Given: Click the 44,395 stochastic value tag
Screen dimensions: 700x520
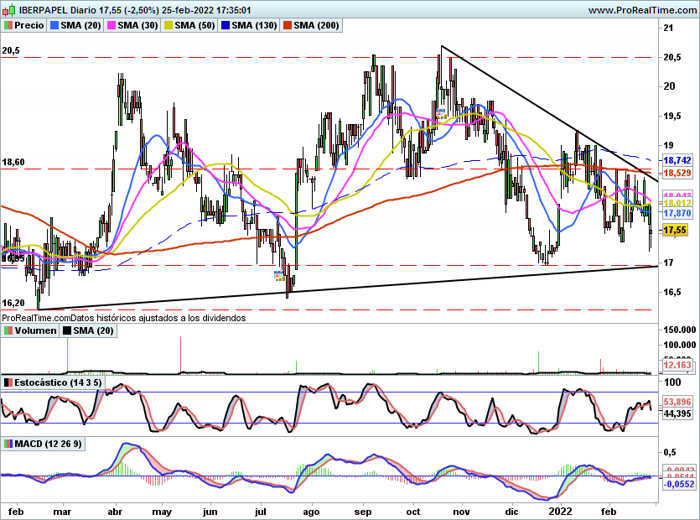Looking at the screenshot, I should (x=677, y=414).
